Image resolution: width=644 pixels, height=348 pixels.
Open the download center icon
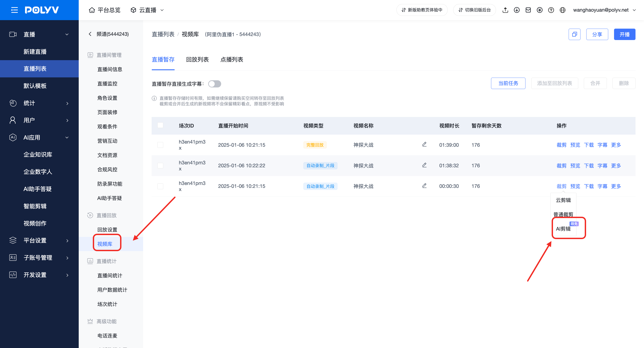[x=517, y=10]
